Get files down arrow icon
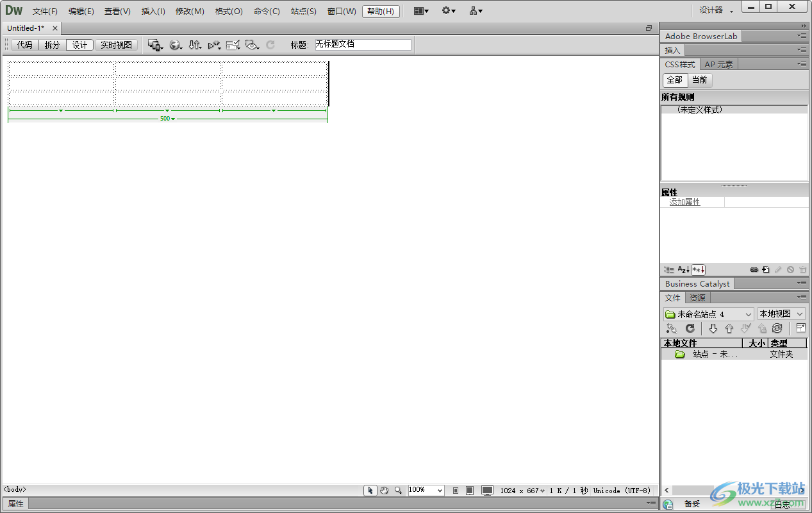Screen dimensions: 812x513 pos(713,328)
